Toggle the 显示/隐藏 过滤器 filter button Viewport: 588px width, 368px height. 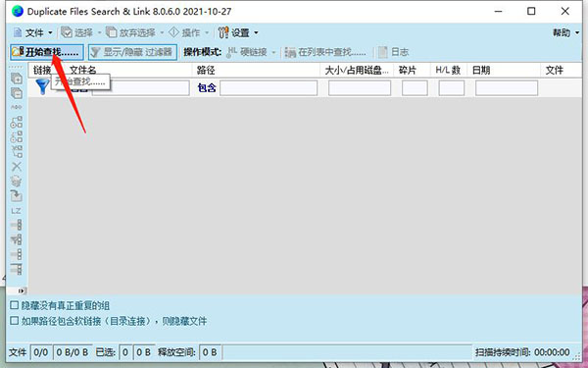[x=132, y=52]
